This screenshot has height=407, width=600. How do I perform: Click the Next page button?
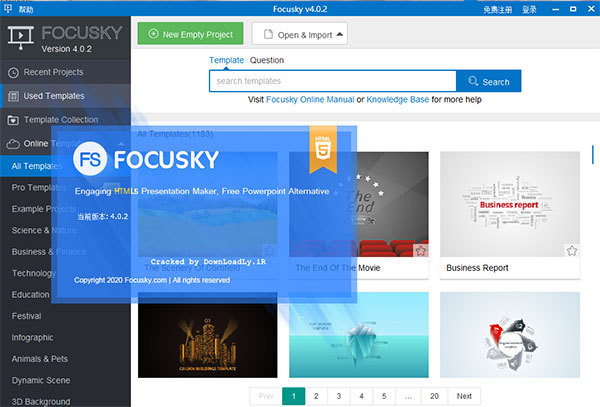(464, 396)
